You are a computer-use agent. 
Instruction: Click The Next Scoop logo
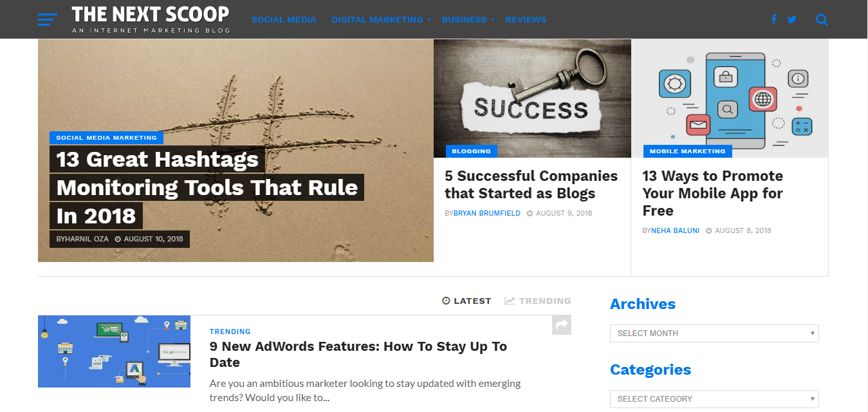(151, 19)
